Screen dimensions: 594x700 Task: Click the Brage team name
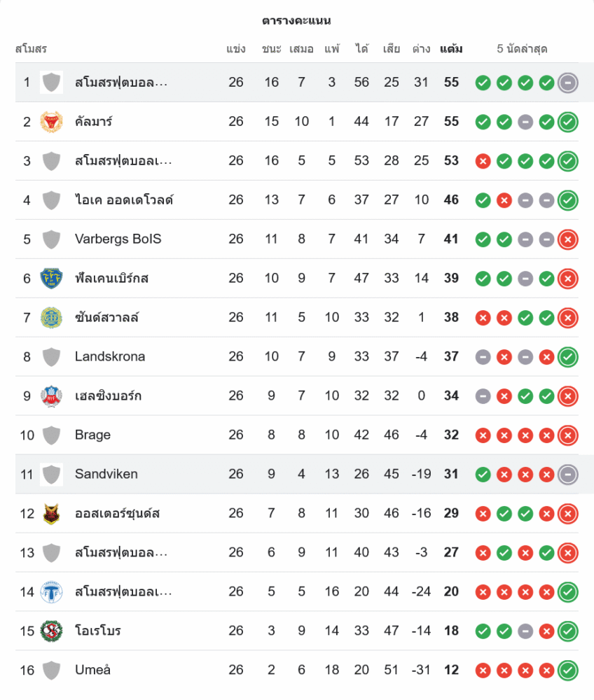click(x=92, y=435)
